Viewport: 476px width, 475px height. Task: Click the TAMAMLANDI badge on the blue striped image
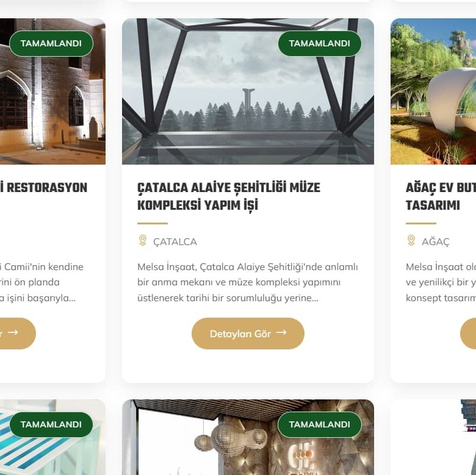pos(51,424)
